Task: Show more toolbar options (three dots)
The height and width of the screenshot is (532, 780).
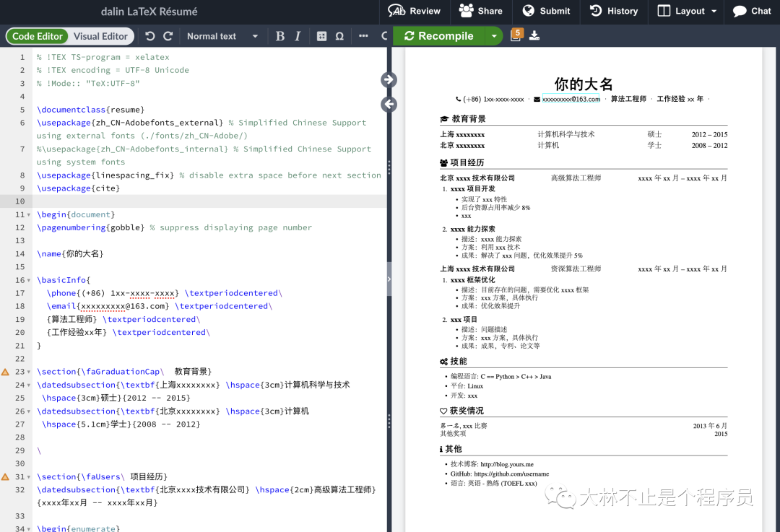Action: tap(363, 36)
